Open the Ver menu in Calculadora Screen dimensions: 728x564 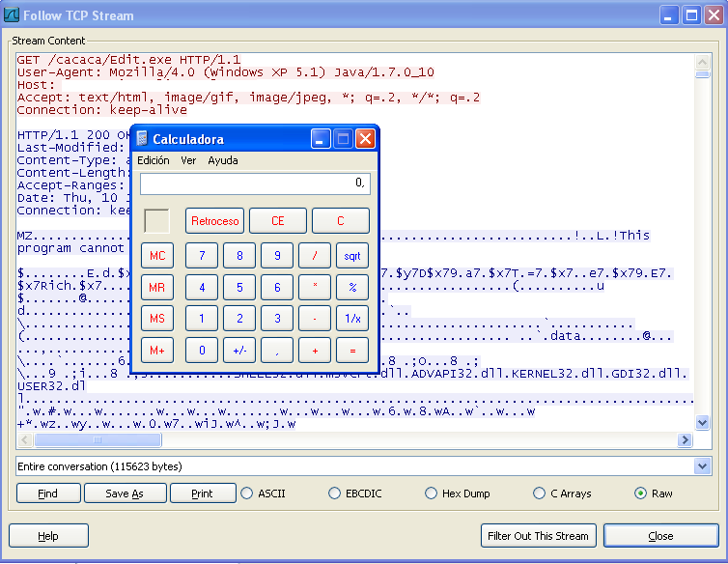click(188, 160)
